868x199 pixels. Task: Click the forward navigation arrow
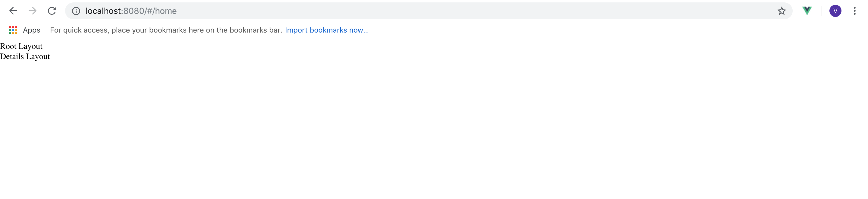point(32,11)
